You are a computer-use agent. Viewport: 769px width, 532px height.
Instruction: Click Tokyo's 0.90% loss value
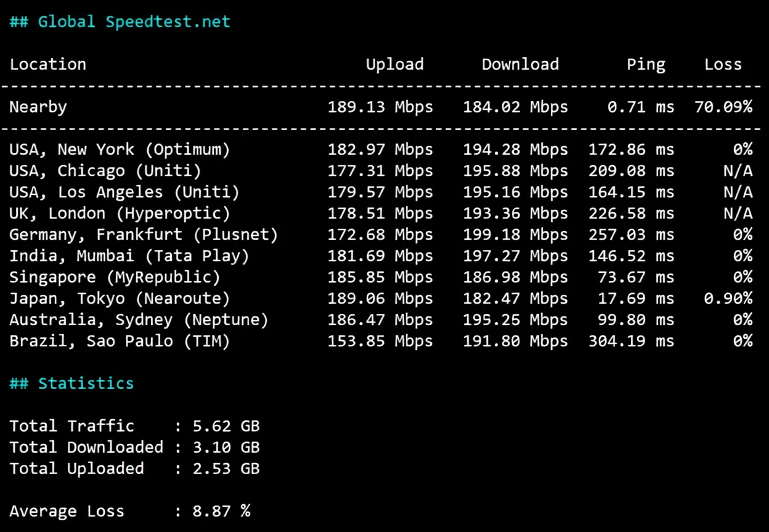728,299
